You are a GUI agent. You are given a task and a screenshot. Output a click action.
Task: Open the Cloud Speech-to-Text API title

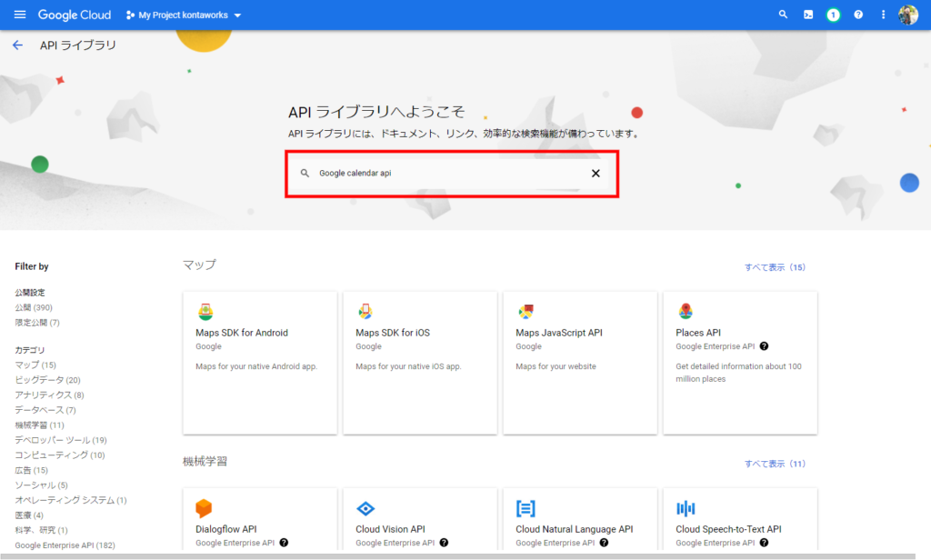[728, 529]
